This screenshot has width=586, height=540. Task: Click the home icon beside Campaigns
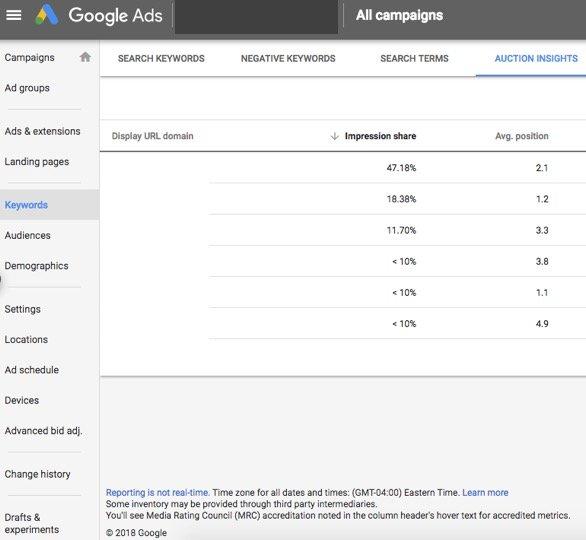[x=85, y=57]
